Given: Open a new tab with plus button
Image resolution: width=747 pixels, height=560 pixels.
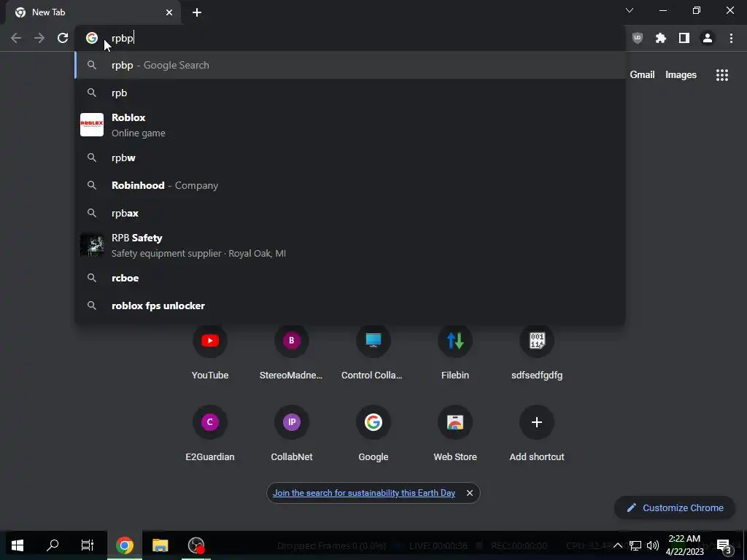Looking at the screenshot, I should coord(197,12).
